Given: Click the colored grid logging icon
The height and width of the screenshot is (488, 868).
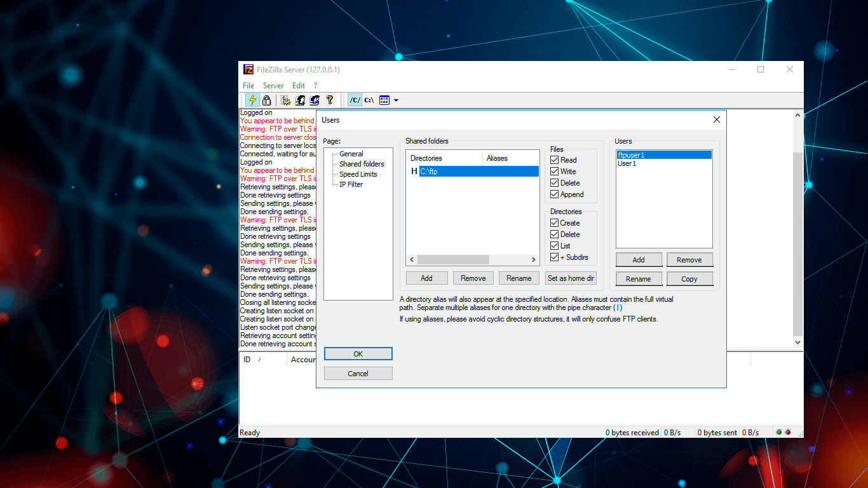Looking at the screenshot, I should click(384, 100).
